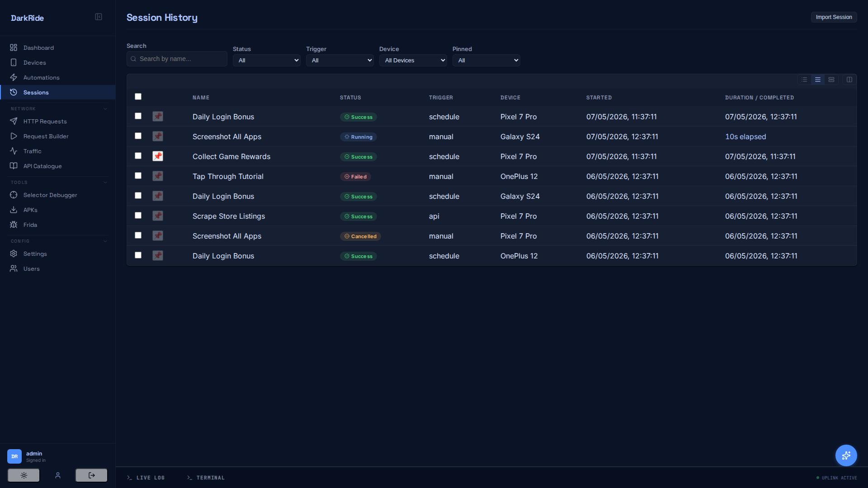The image size is (868, 488).
Task: Open the TERMINAL tab
Action: (206, 478)
